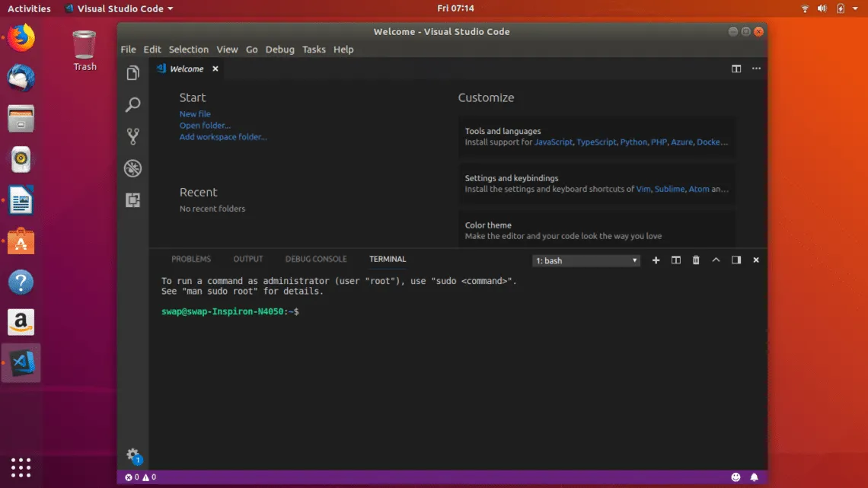Click the 'New file' link
The image size is (868, 488).
[195, 114]
